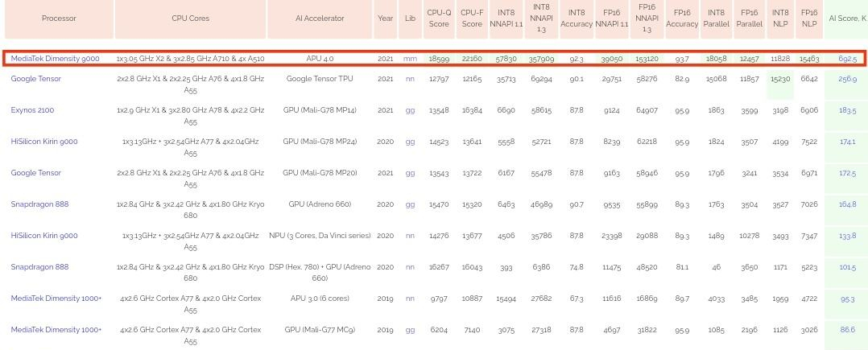This screenshot has height=350, width=868.
Task: Open MediaTek Dimensity 1000+ link, Mali-G77 MC9 row
Action: [56, 330]
